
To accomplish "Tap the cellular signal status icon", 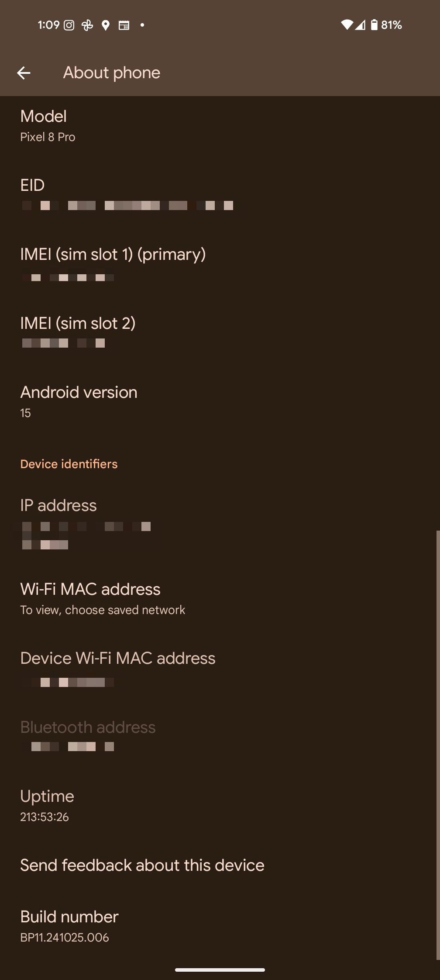I will 360,25.
